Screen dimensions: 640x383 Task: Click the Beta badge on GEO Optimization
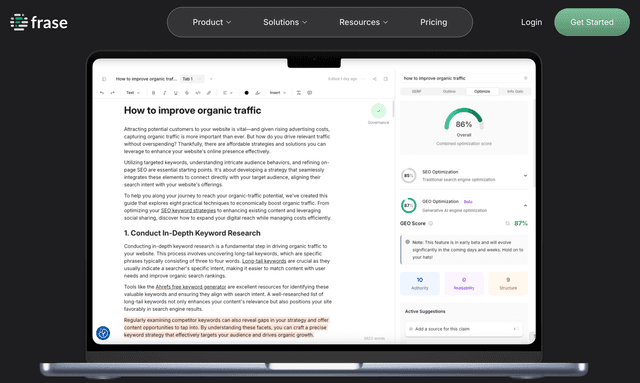coord(468,202)
